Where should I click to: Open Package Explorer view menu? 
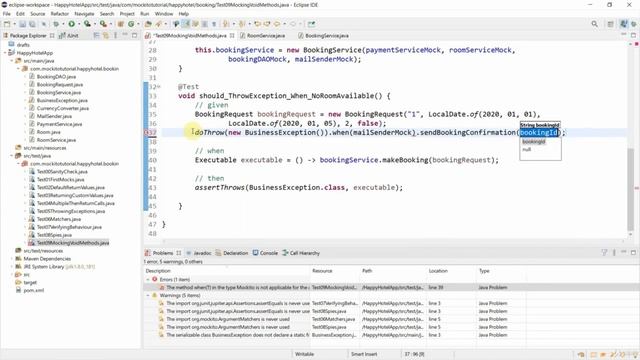click(116, 36)
